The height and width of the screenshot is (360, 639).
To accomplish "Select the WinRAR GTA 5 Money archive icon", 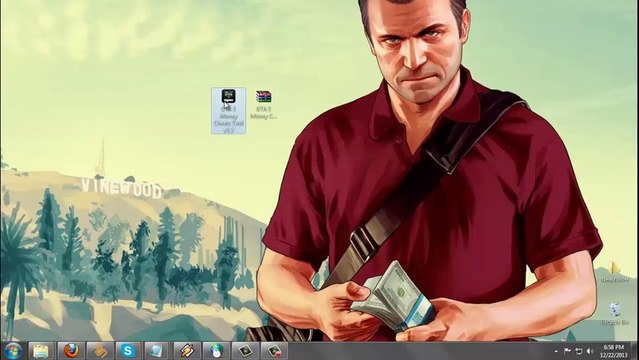I will coord(264,105).
